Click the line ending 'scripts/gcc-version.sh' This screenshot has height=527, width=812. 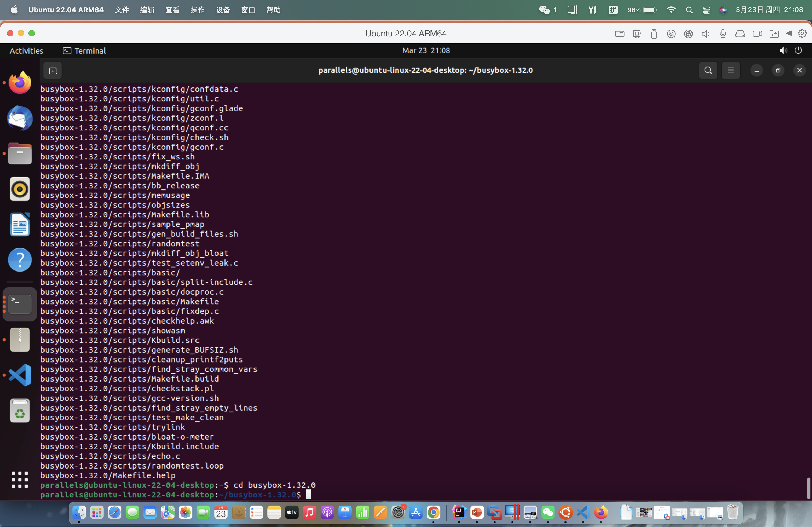[130, 398]
